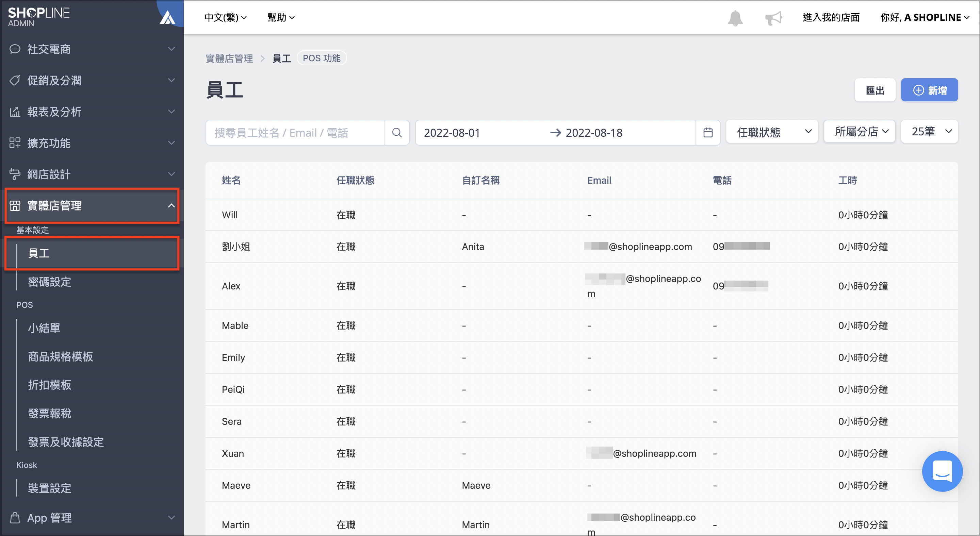The width and height of the screenshot is (980, 536).
Task: Click the 網店設計 paint roller icon
Action: [x=15, y=174]
